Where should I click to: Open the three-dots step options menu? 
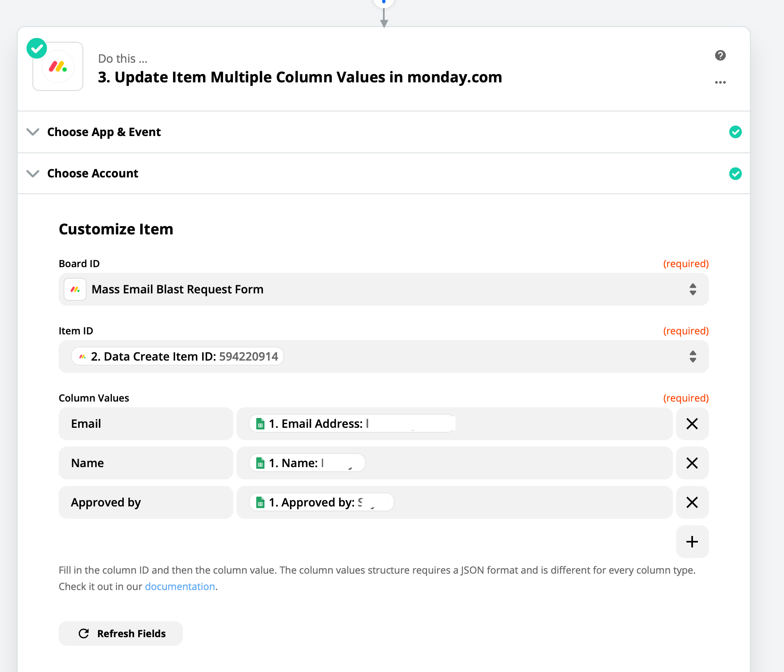click(720, 82)
